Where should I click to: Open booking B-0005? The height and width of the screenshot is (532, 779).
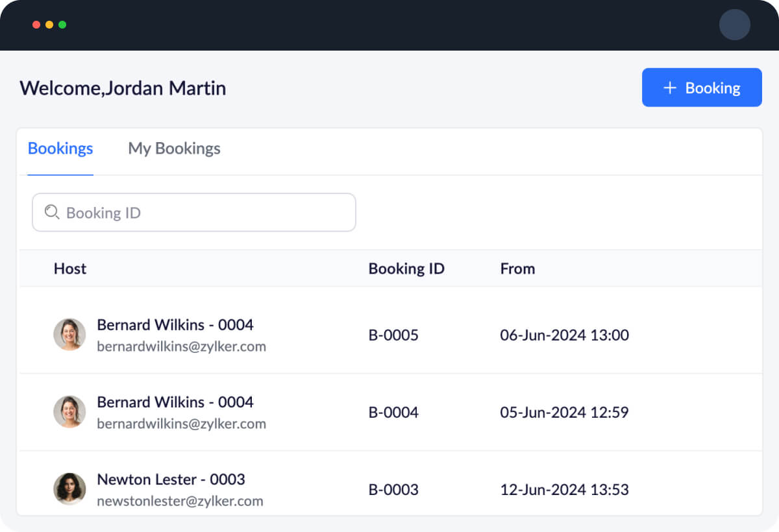pos(393,335)
